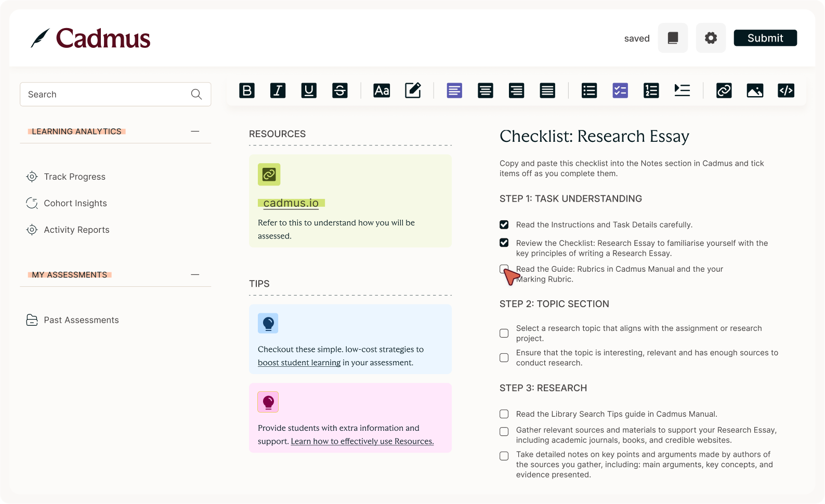
Task: Click the MY ASSESSMENTS label
Action: (x=70, y=274)
